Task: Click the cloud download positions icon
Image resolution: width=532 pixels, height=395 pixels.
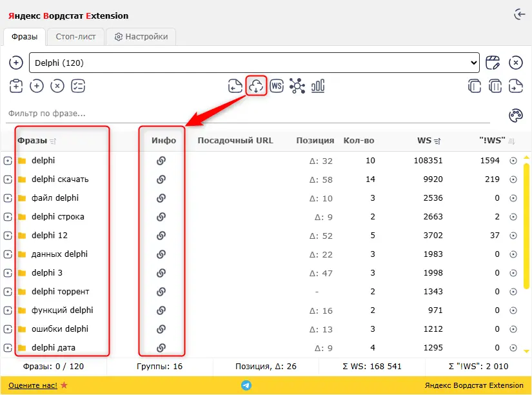Action: [x=256, y=86]
